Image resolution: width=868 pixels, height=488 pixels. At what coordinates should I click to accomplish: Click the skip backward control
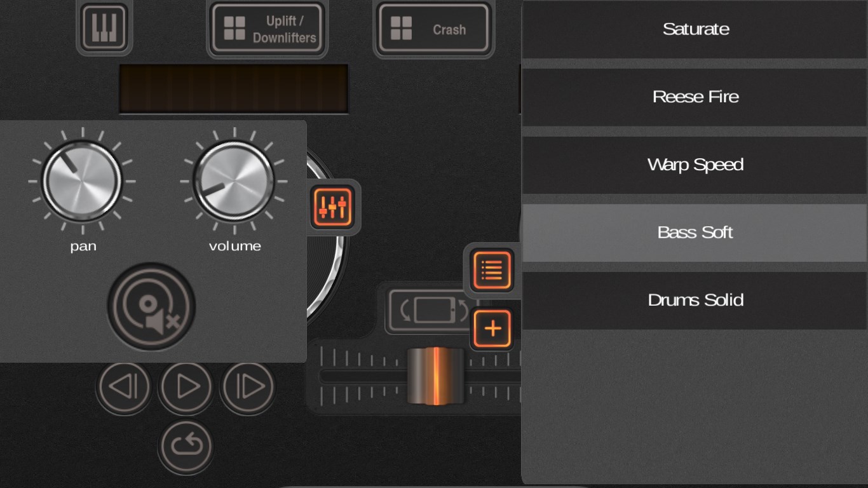(123, 386)
